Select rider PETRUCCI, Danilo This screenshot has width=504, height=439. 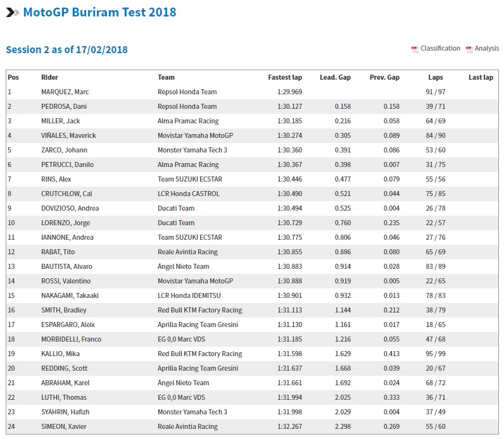[67, 164]
